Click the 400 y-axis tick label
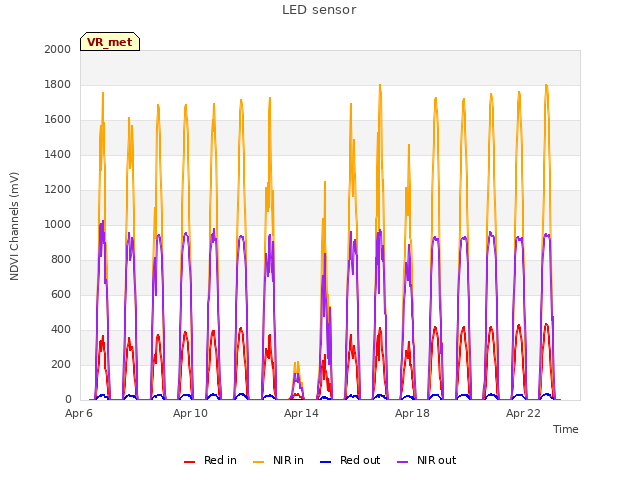640x480 pixels. [61, 329]
